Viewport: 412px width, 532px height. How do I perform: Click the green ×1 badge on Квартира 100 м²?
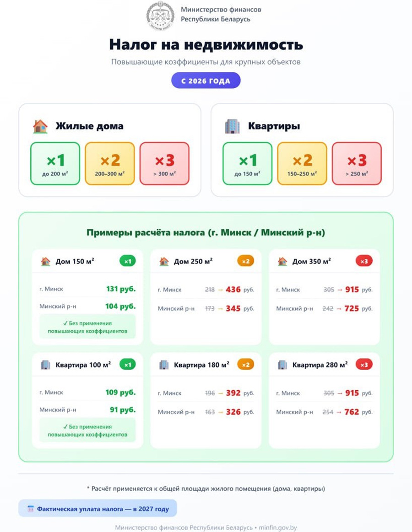(x=128, y=365)
